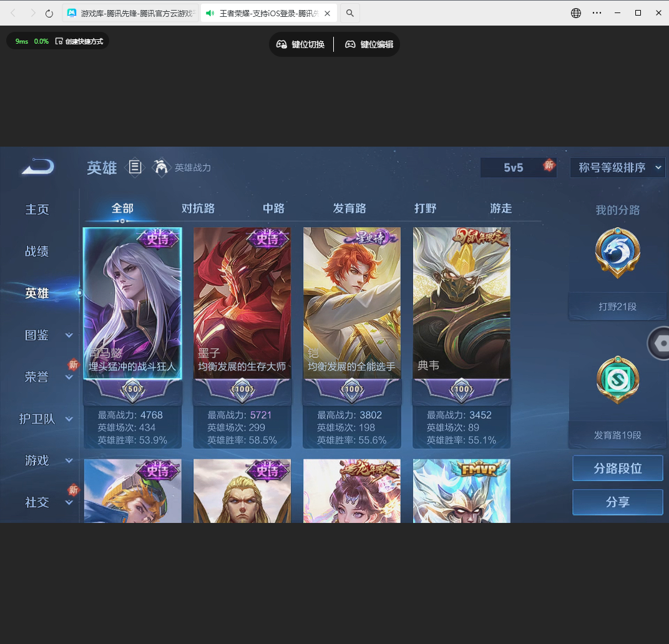Click the 分路段位 button
This screenshot has width=669, height=644.
pyautogui.click(x=617, y=468)
